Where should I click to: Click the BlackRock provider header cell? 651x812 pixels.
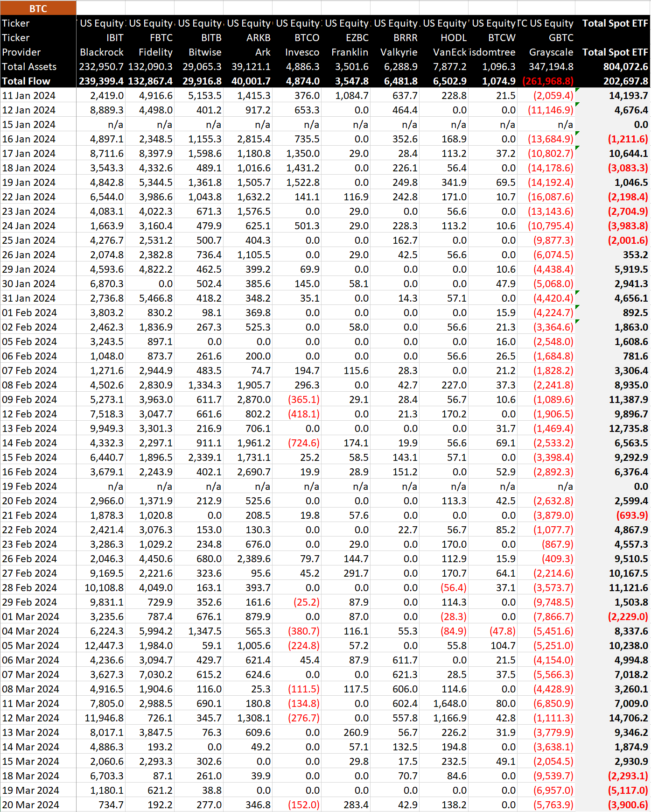(x=102, y=52)
